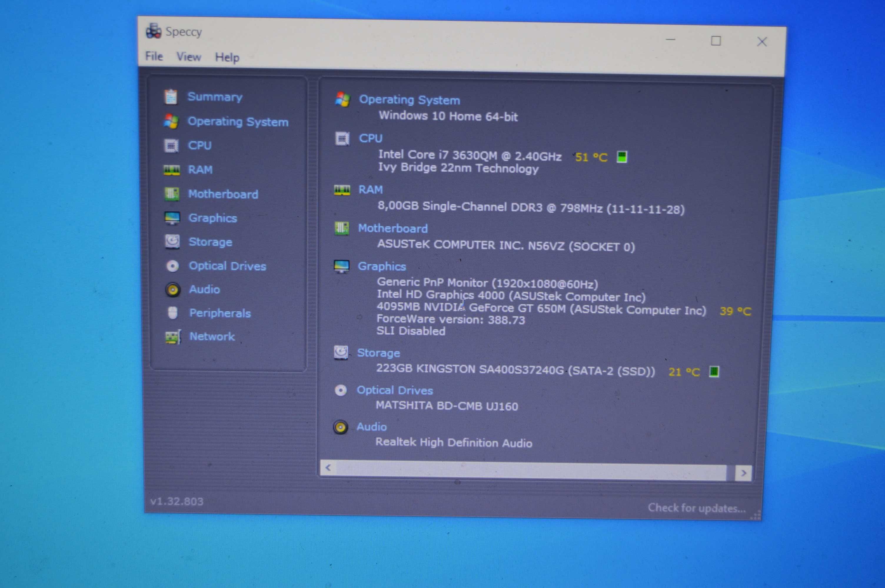The width and height of the screenshot is (885, 588).
Task: Click the Windows flag icon in summary pane
Action: click(342, 99)
